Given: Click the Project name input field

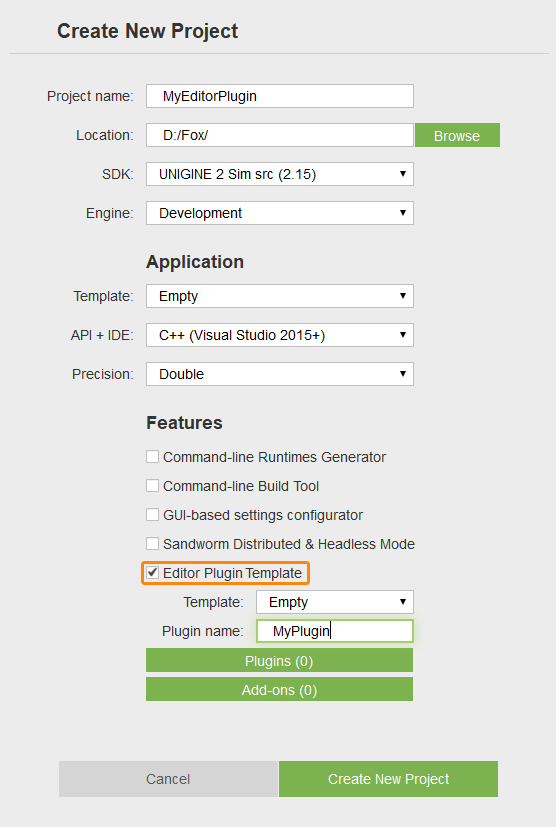Looking at the screenshot, I should coord(280,96).
